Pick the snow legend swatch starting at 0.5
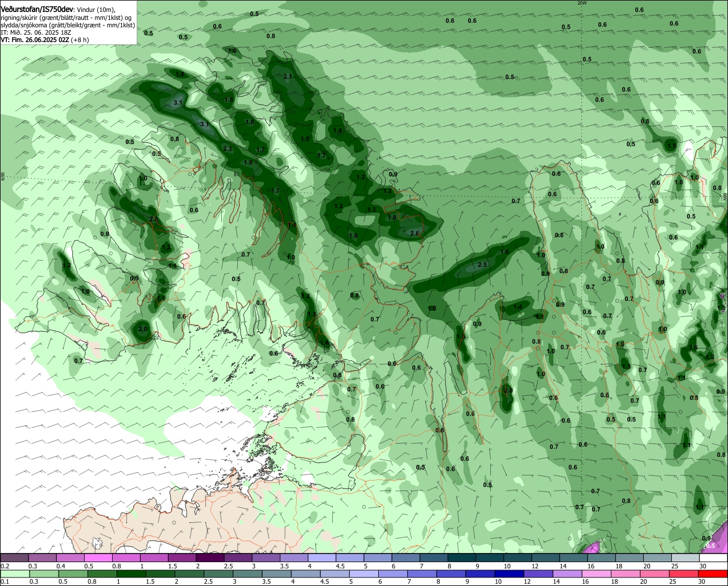This screenshot has width=728, height=586. click(x=98, y=558)
